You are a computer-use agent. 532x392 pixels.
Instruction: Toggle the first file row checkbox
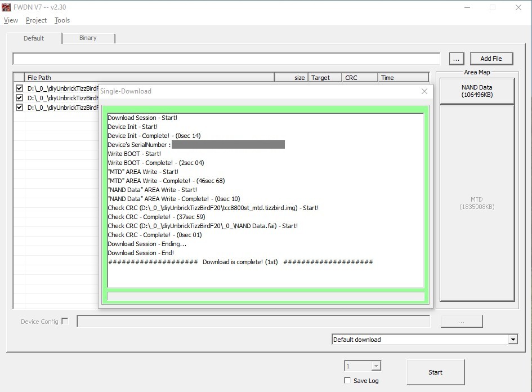pos(20,88)
